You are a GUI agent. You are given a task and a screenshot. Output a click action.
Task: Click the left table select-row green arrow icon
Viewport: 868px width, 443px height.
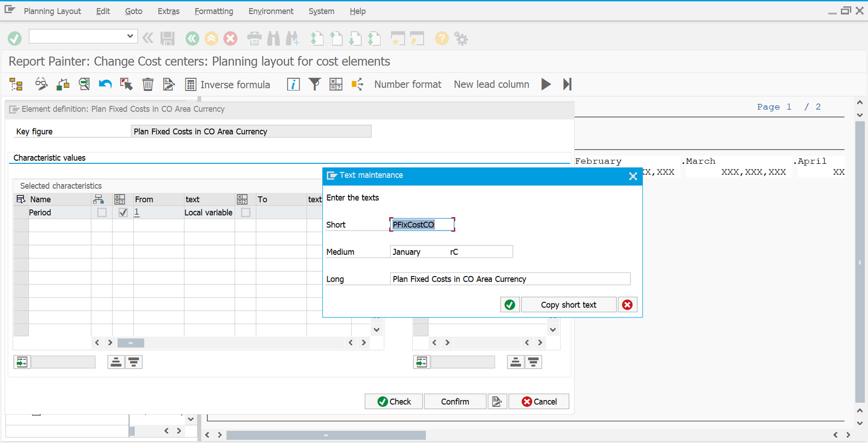point(22,362)
